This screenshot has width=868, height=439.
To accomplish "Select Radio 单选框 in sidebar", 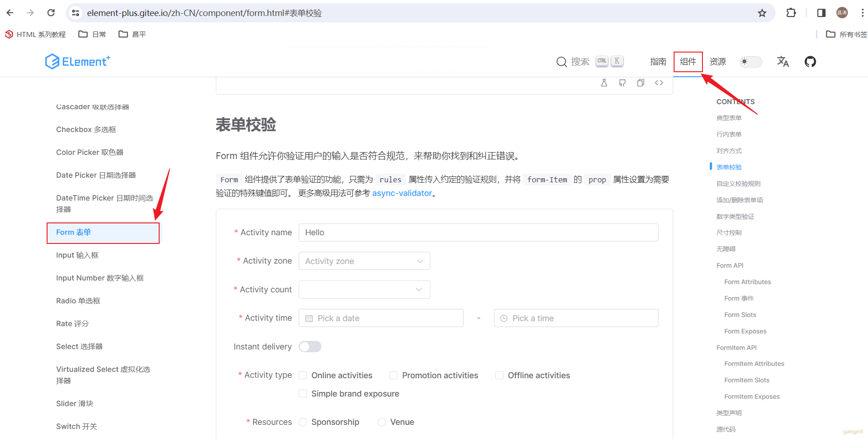I will [78, 301].
